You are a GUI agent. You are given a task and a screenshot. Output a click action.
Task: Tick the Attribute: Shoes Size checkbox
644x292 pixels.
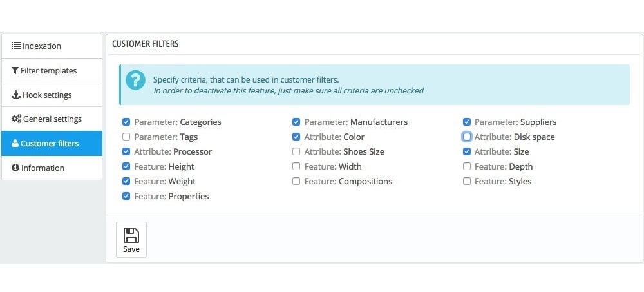click(x=296, y=151)
